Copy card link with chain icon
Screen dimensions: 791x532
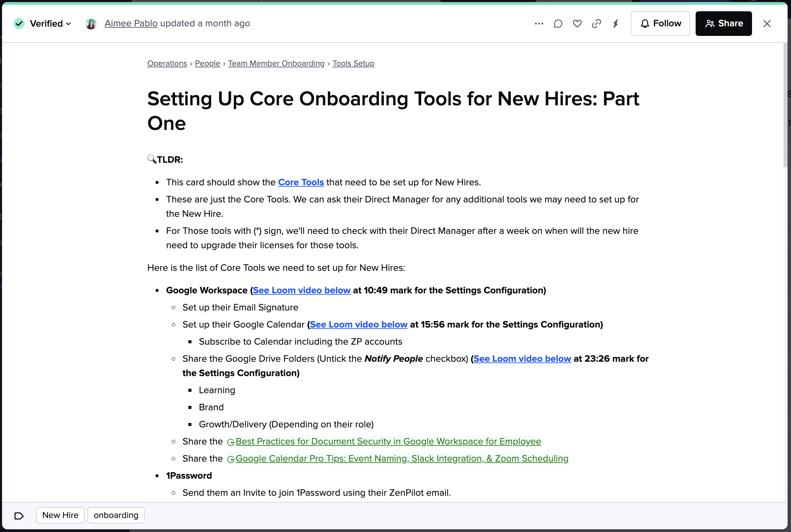tap(596, 24)
